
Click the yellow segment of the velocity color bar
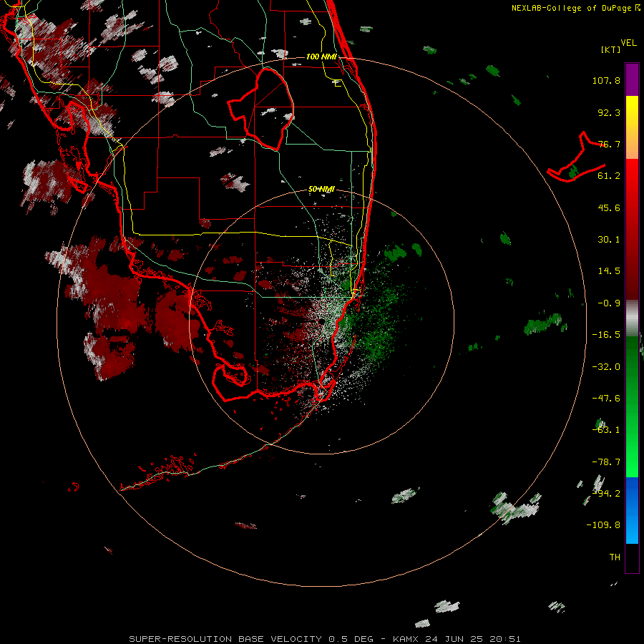tap(632, 127)
